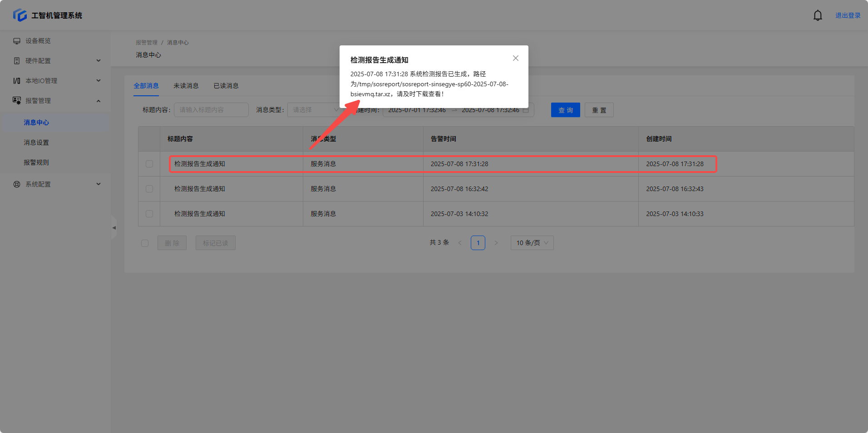Screen dimensions: 868x433
Task: Click the 设备概览 monitor icon
Action: click(17, 41)
